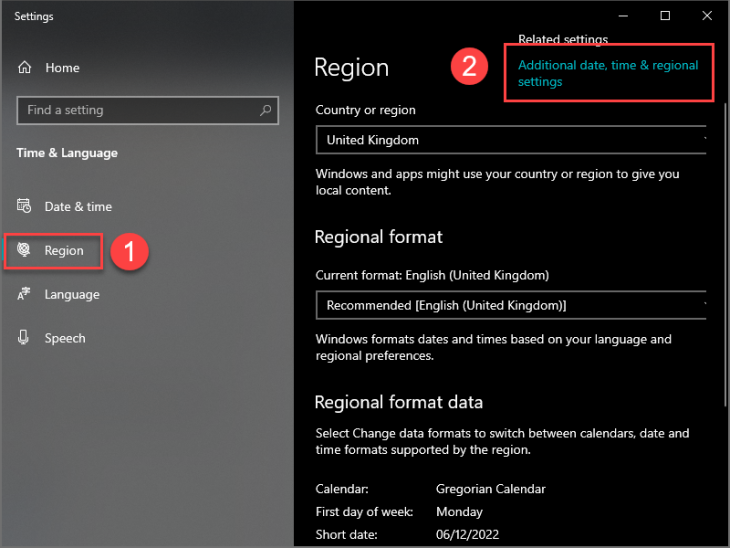Close the Settings window
The image size is (730, 548).
tap(707, 16)
